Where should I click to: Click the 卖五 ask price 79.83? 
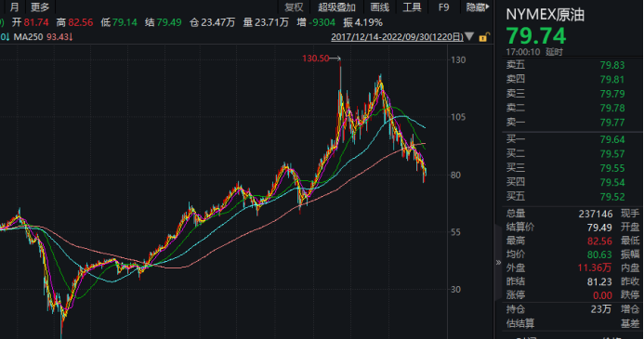click(x=612, y=65)
